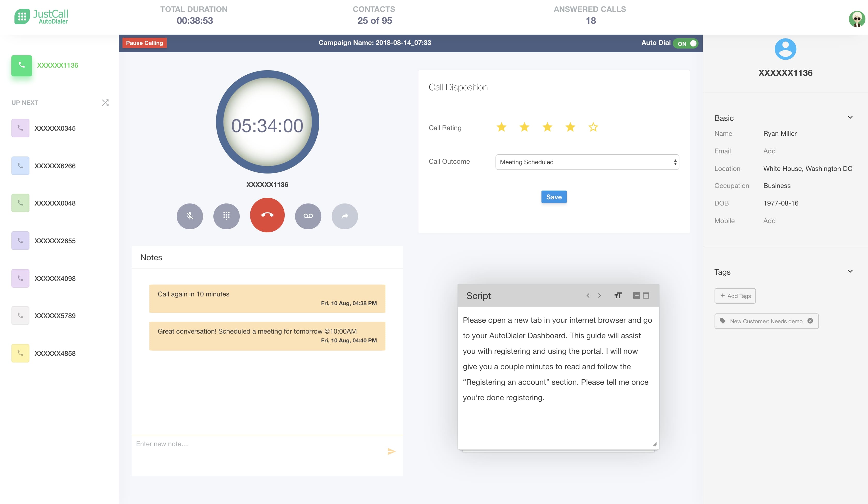Minimize the Script panel
868x504 pixels.
coord(637,295)
